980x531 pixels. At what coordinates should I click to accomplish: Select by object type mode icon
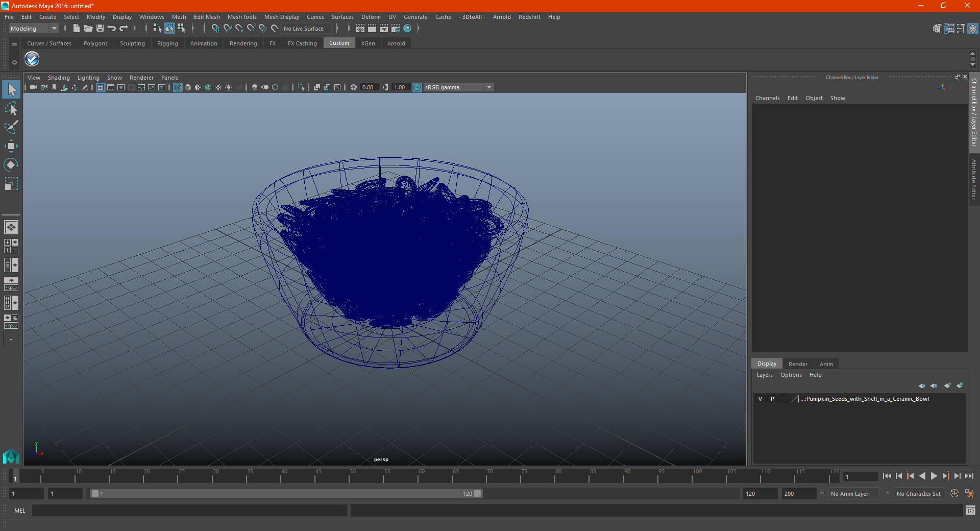(169, 29)
